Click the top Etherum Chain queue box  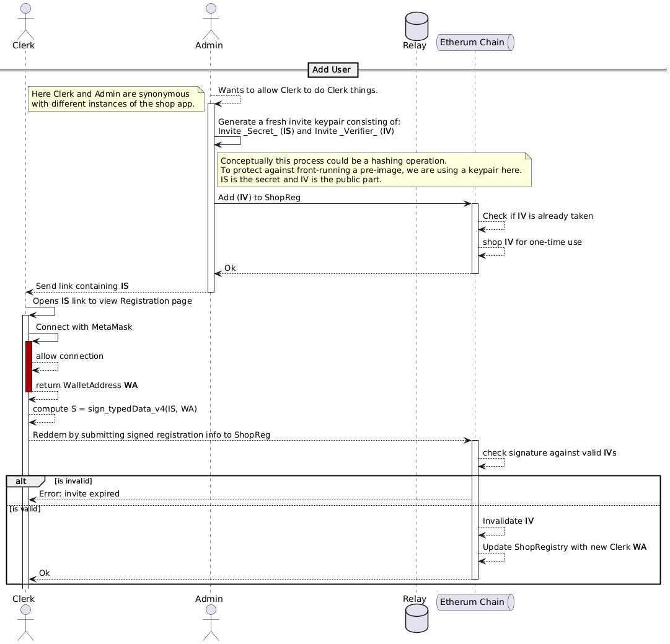click(475, 42)
